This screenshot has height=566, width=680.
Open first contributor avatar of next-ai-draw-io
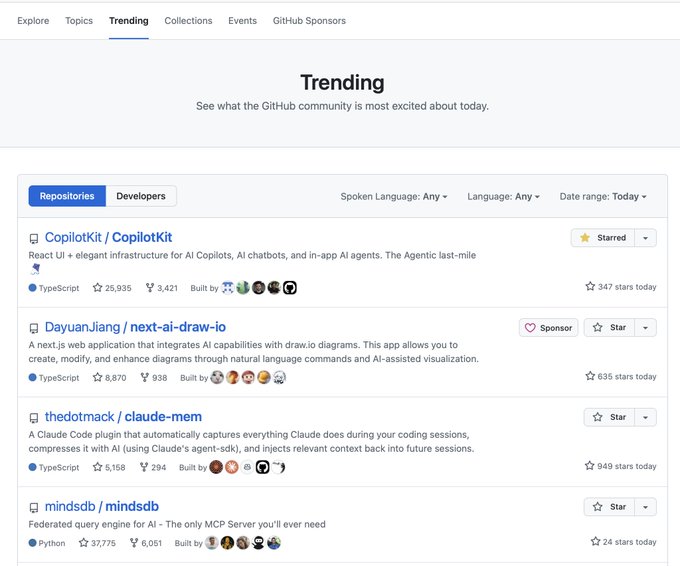click(x=217, y=377)
